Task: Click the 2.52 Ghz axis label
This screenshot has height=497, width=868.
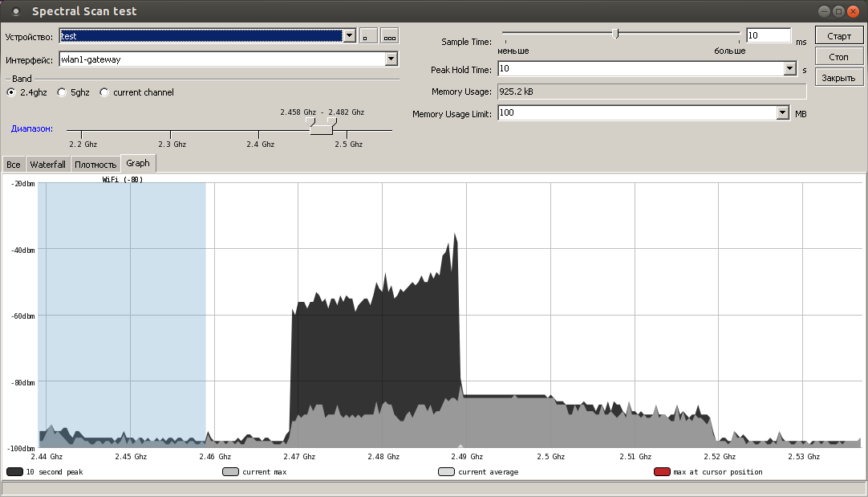Action: (720, 457)
